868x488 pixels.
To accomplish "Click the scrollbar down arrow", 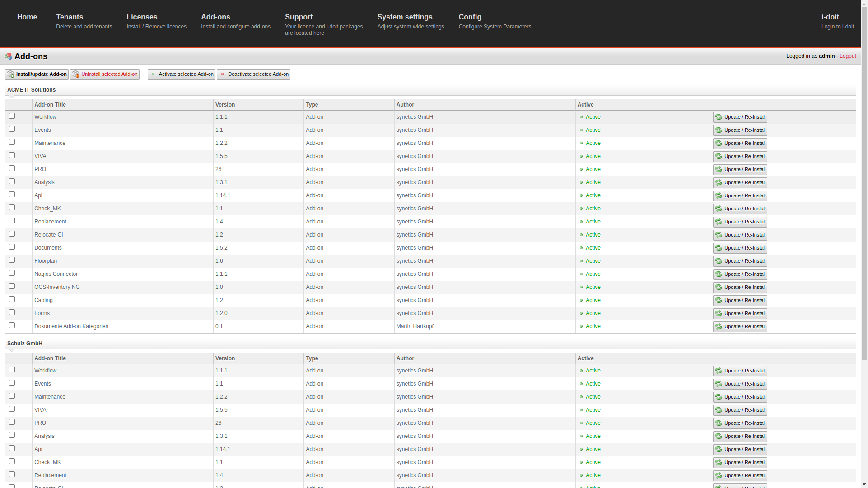I will [864, 484].
